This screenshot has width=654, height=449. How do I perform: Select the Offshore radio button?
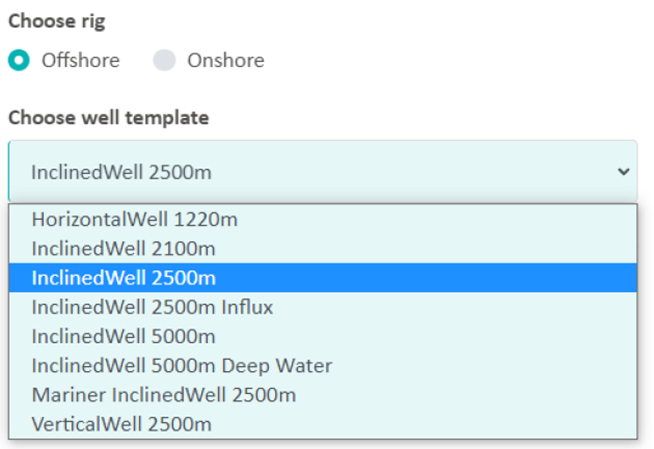(19, 60)
